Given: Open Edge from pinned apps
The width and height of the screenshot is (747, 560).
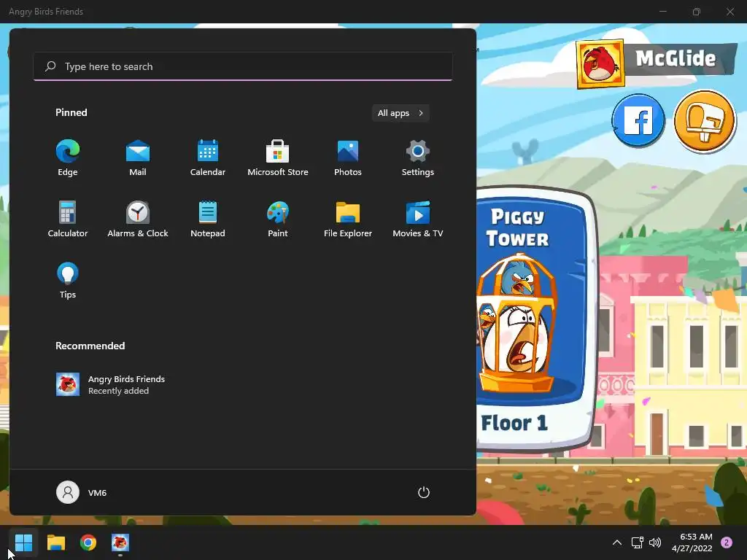Looking at the screenshot, I should [68, 158].
